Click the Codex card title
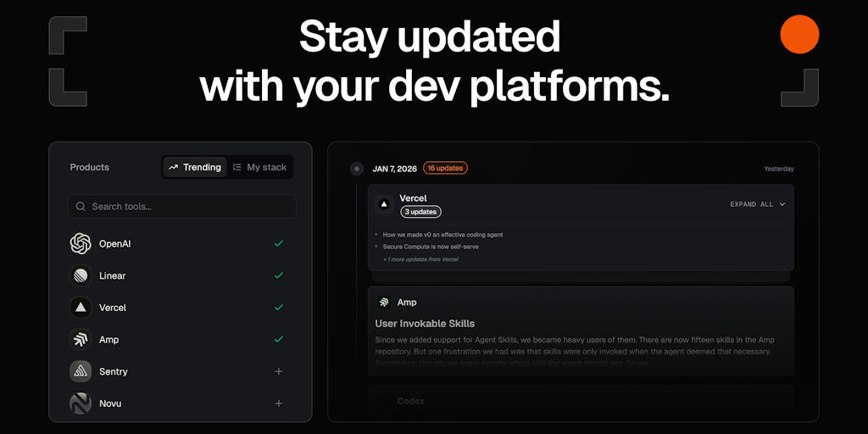This screenshot has height=434, width=868. (411, 401)
